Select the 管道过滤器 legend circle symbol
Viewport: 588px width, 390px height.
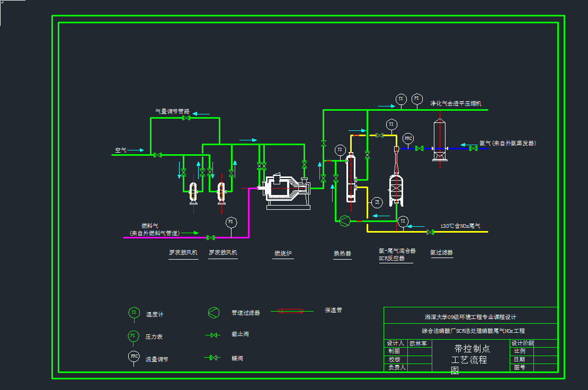point(213,313)
